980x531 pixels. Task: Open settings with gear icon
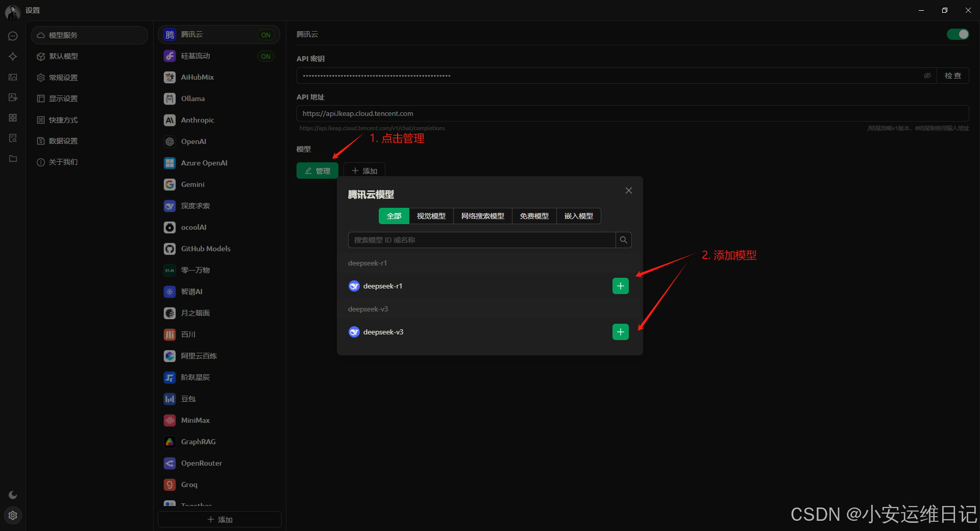pos(13,515)
